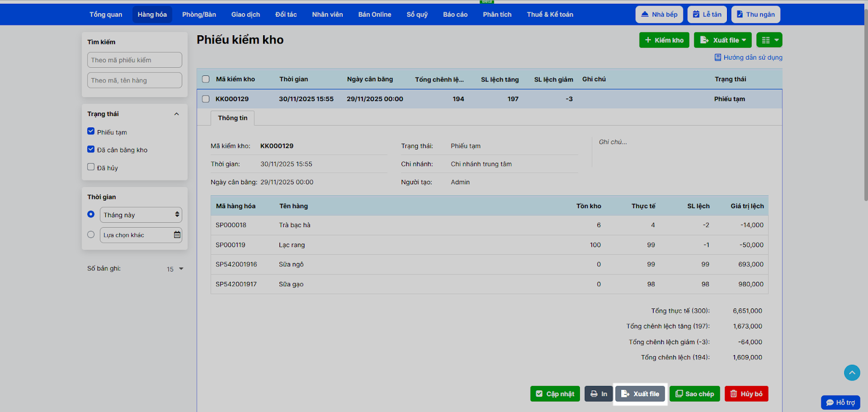Open the Xuất file dropdown at page top
This screenshot has width=868, height=412.
pyautogui.click(x=723, y=40)
